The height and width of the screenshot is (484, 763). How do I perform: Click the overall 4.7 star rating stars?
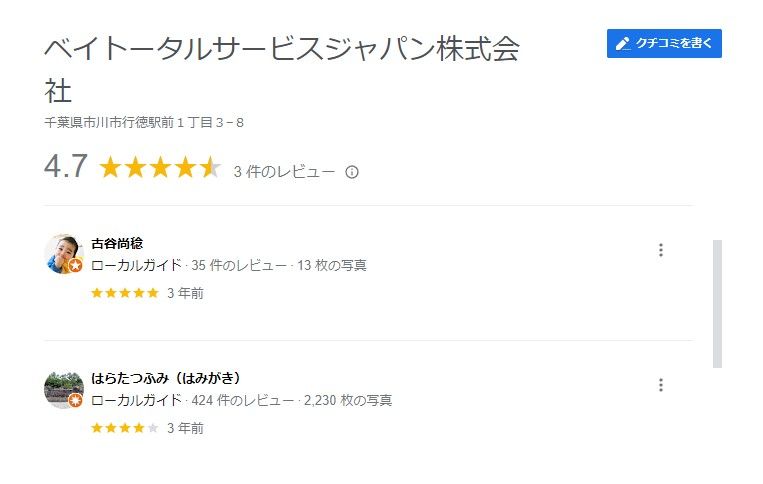[x=160, y=168]
